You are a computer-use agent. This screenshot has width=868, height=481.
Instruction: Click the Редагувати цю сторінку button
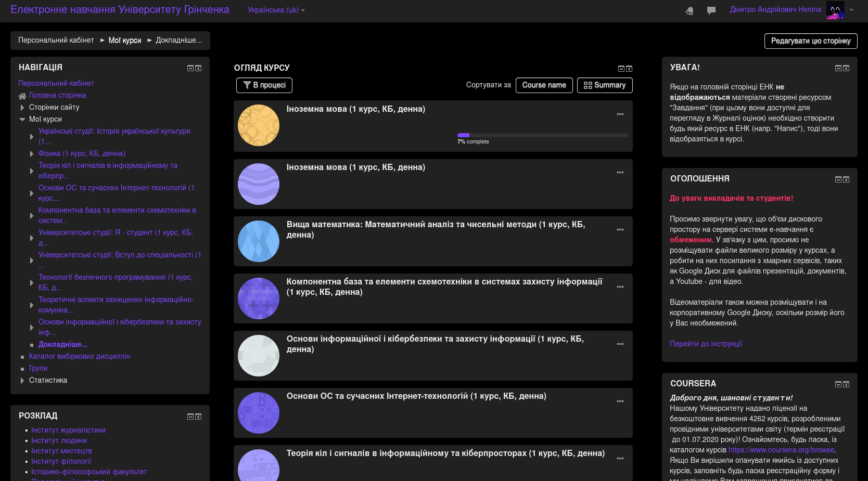[x=810, y=41]
